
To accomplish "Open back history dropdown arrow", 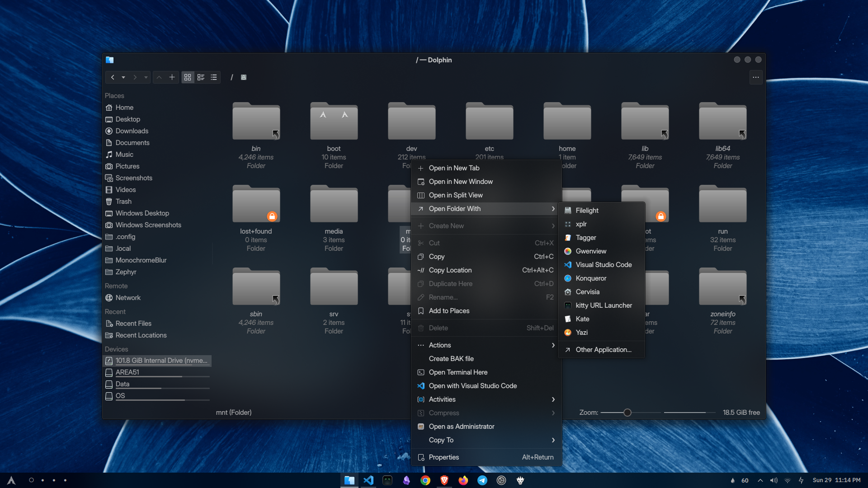I will click(x=123, y=77).
